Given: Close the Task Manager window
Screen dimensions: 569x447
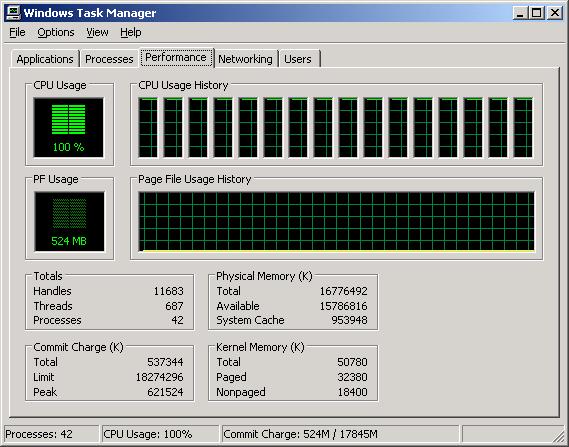Looking at the screenshot, I should click(555, 13).
